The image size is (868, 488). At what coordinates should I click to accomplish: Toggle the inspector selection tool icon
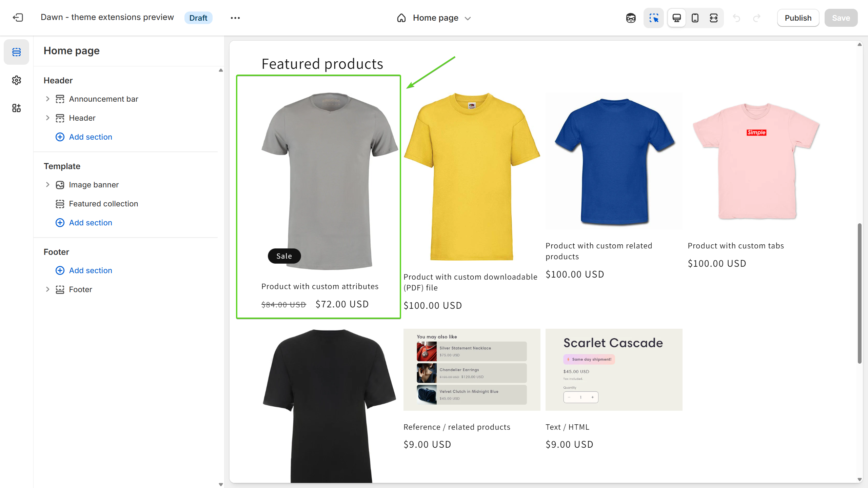(x=653, y=18)
